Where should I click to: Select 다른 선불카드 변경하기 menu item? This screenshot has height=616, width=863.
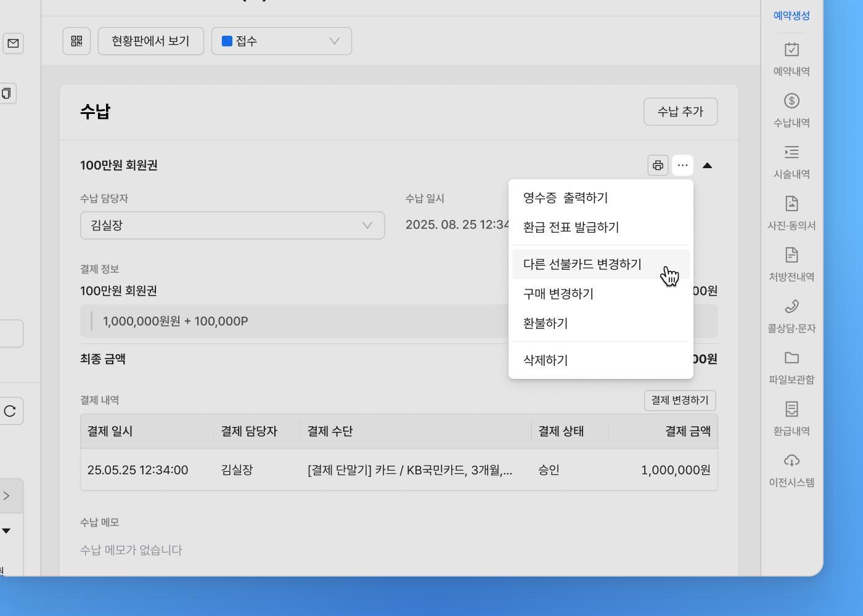(582, 264)
